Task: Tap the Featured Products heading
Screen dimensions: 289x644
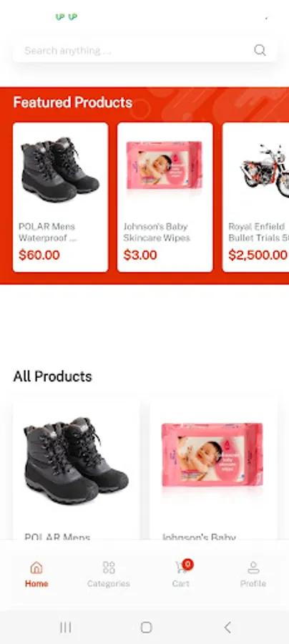Action: coord(73,102)
